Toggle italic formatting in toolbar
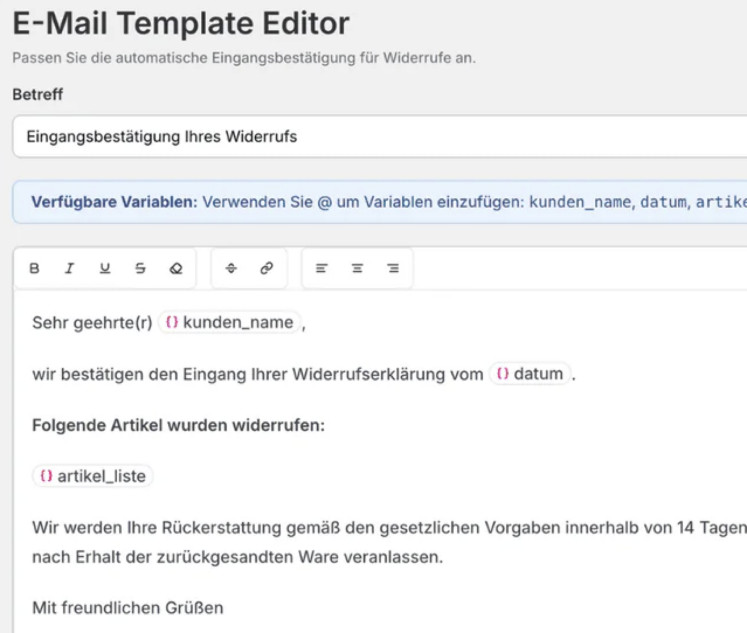The height and width of the screenshot is (633, 747). click(x=70, y=268)
